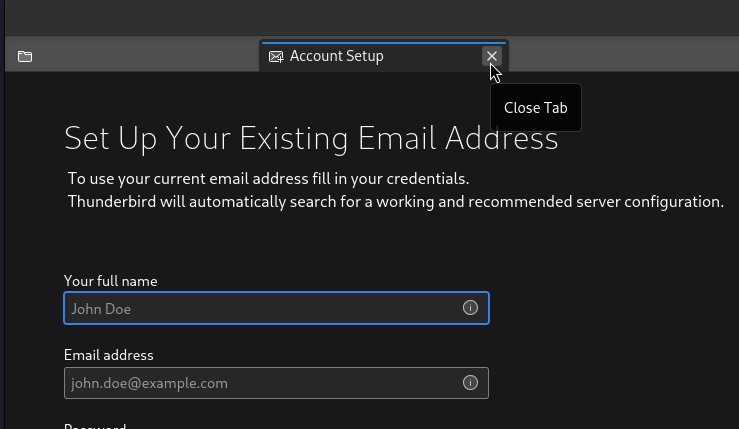The width and height of the screenshot is (739, 429).
Task: Close the Account Setup tab
Action: point(491,56)
